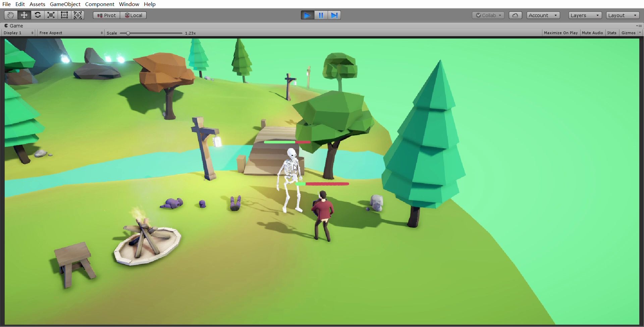
Task: Click the Unity cloud services icon
Action: click(x=515, y=15)
